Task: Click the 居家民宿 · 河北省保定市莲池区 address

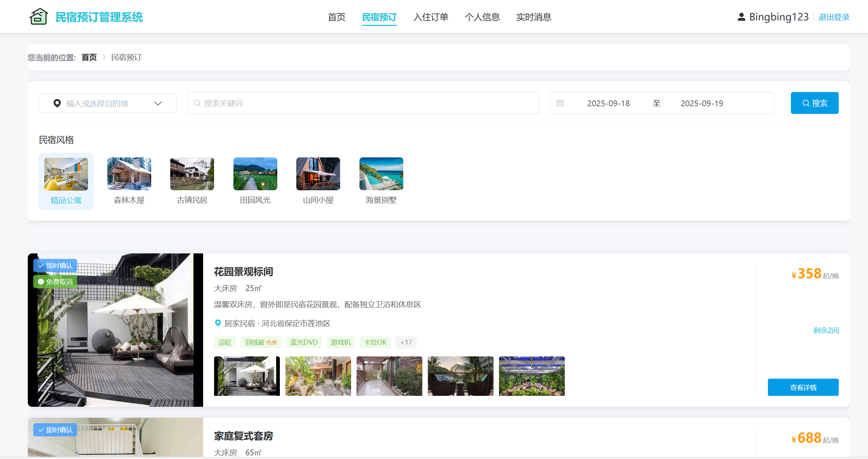Action: click(277, 323)
